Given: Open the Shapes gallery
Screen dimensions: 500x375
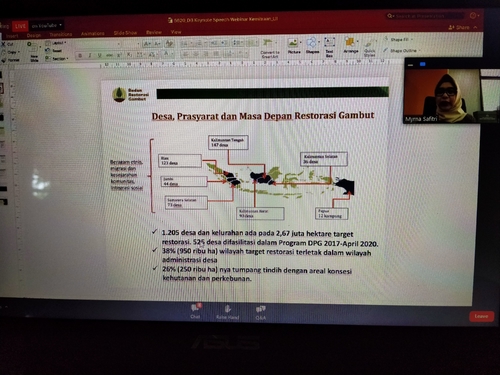Looking at the screenshot, I should point(312,46).
